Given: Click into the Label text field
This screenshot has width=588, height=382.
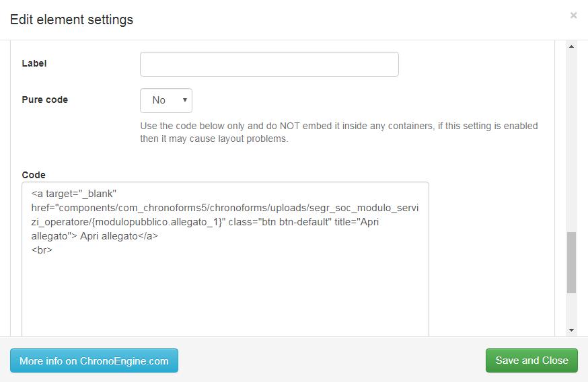Looking at the screenshot, I should 269,64.
